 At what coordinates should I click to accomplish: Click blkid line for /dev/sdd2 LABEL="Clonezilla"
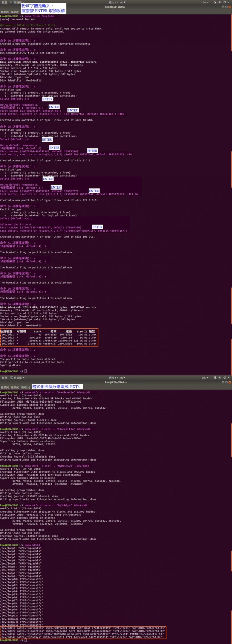pyautogui.click(x=83, y=631)
